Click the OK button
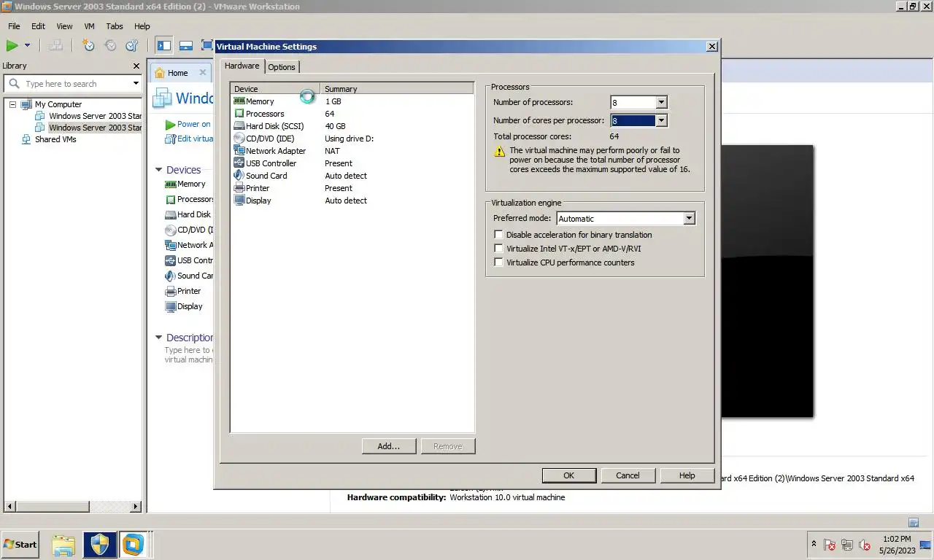 [568, 475]
